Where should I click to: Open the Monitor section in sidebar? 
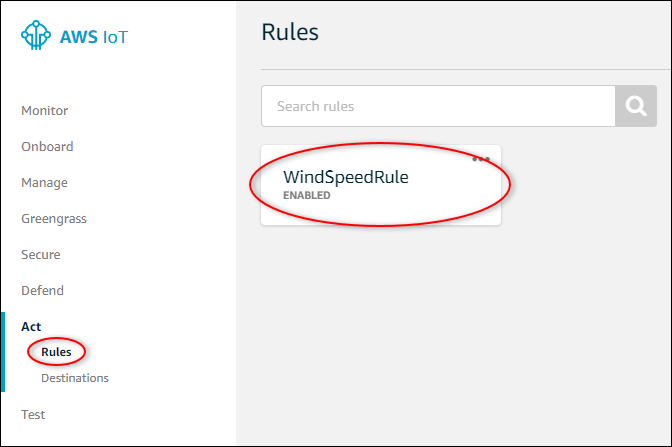(45, 110)
